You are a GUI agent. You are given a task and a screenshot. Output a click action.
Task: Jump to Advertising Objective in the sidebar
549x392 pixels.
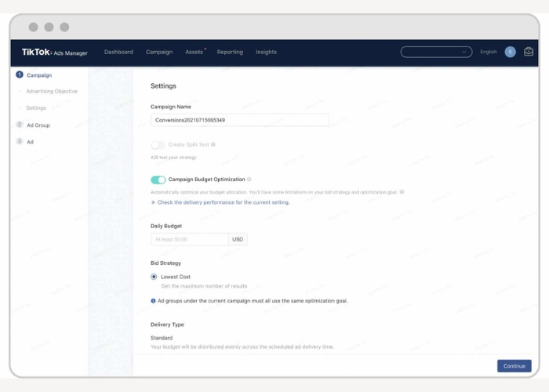coord(52,92)
